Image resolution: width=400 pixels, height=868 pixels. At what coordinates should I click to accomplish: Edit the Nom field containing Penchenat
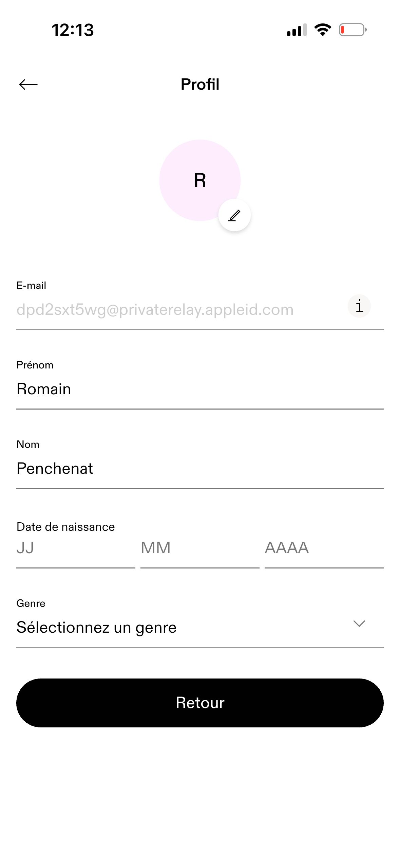click(200, 469)
